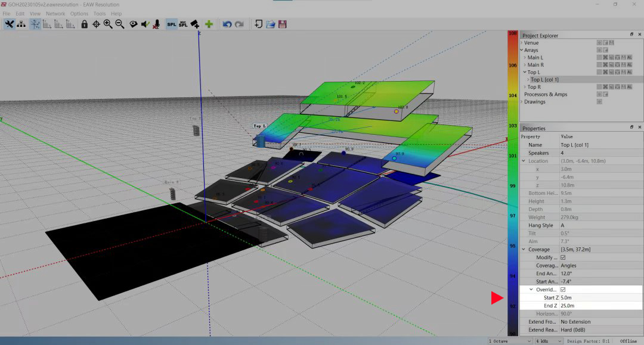
Task: Open the network hierarchy view icon
Action: (21, 24)
